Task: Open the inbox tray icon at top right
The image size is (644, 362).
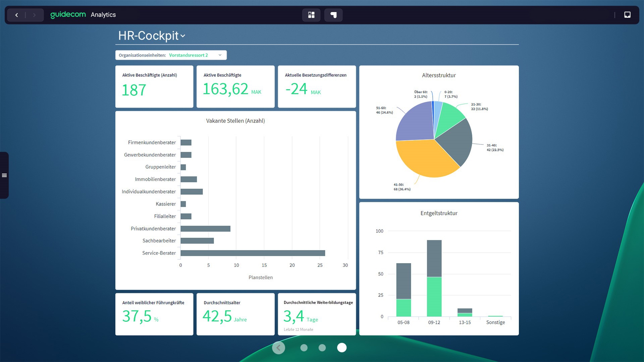Action: [627, 15]
